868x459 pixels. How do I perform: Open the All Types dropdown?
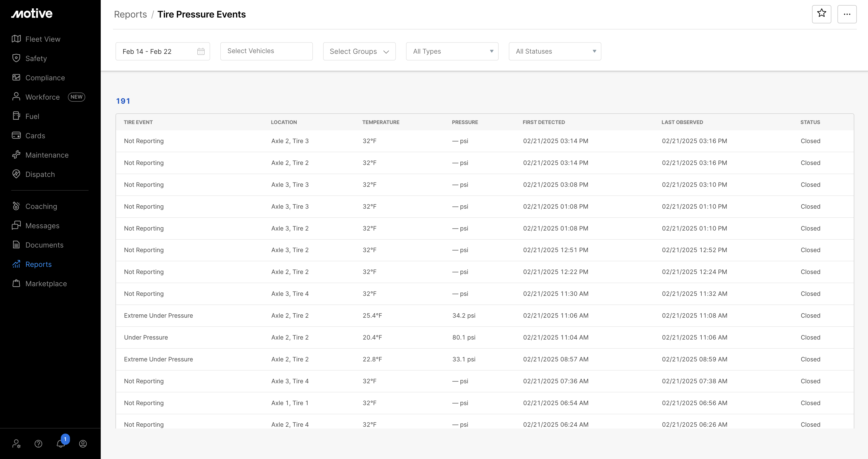point(452,52)
